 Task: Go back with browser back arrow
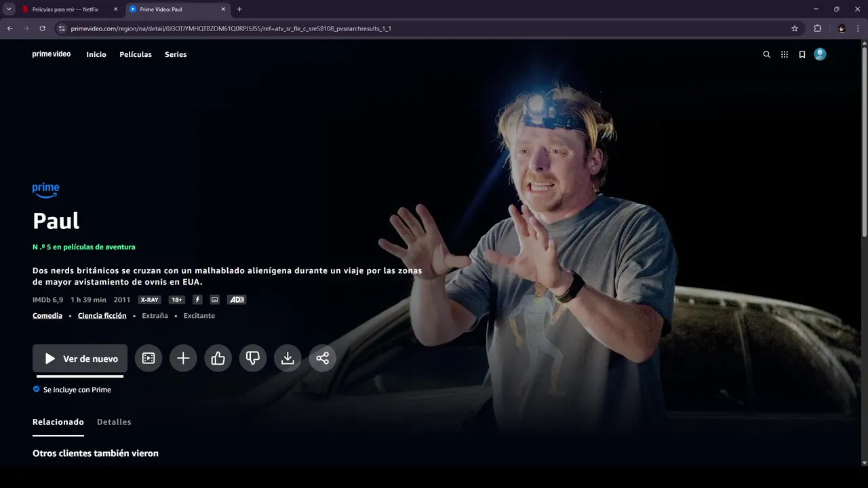point(9,28)
